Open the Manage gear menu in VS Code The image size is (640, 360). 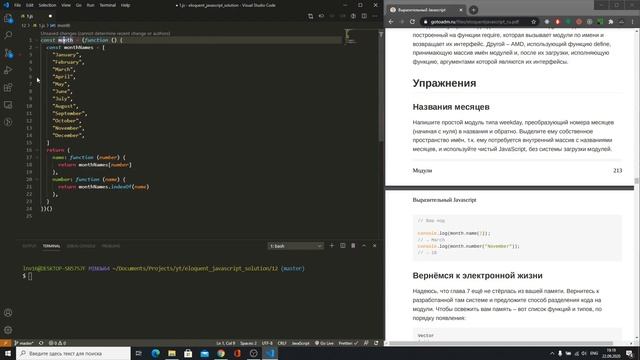(x=8, y=330)
